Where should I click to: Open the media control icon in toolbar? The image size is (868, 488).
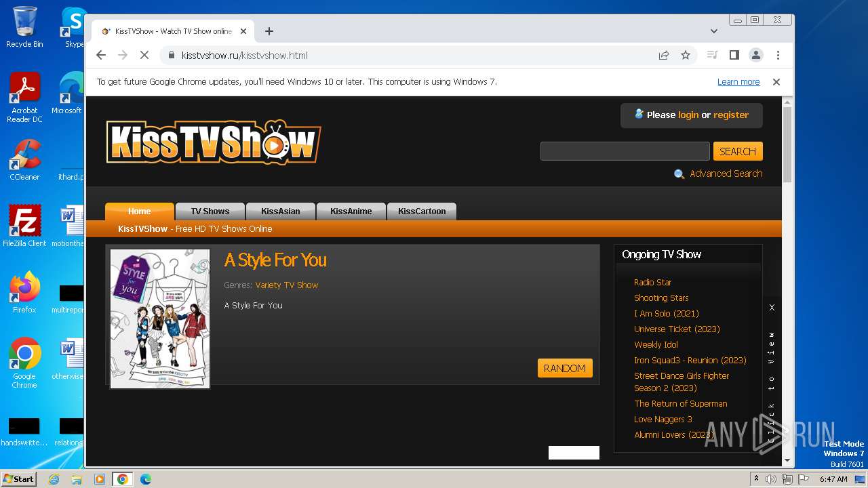coord(712,55)
